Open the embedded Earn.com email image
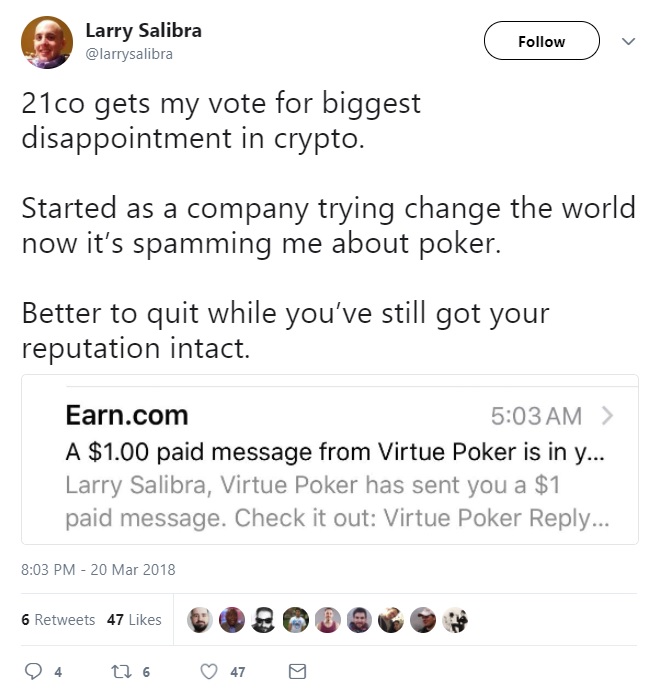The width and height of the screenshot is (656, 694). click(x=330, y=459)
